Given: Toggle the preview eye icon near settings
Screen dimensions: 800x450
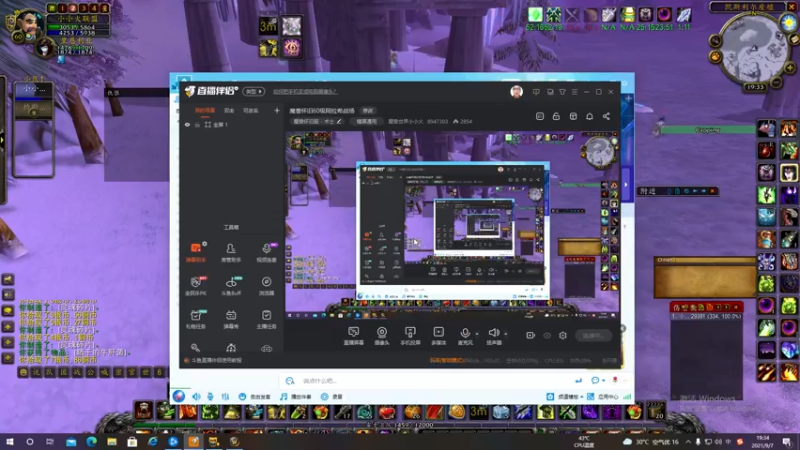Looking at the screenshot, I should coord(547,335).
